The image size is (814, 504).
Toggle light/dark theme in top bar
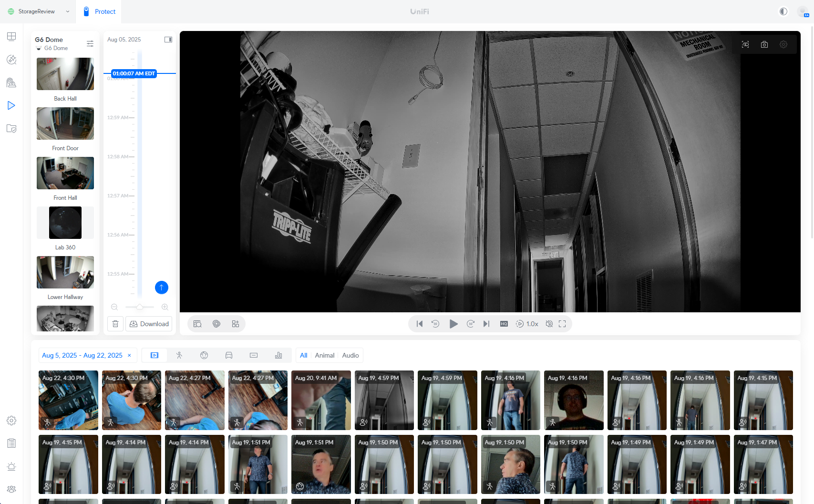(x=783, y=11)
